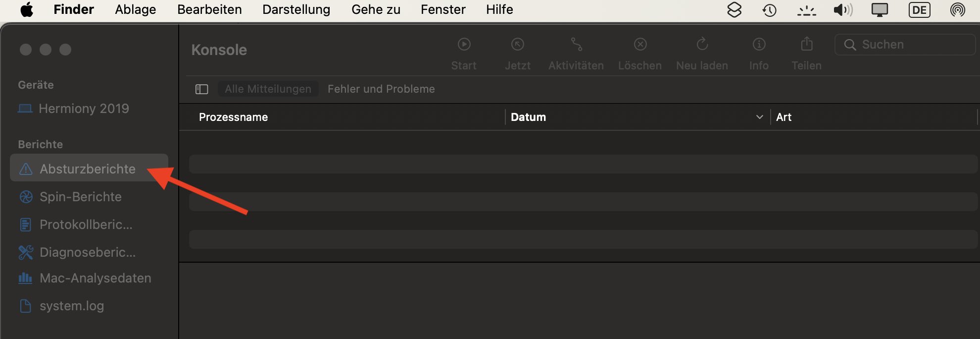Click the Prozessname column header

pyautogui.click(x=233, y=117)
